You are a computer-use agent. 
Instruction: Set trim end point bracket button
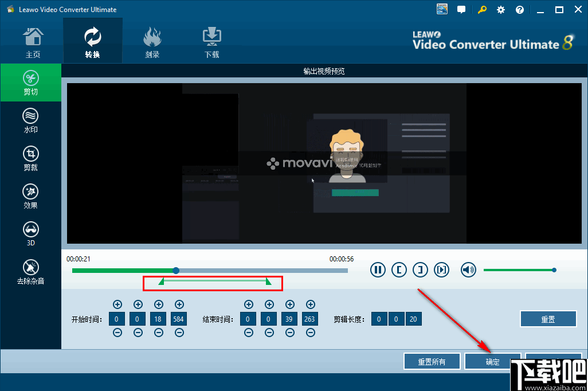click(421, 269)
